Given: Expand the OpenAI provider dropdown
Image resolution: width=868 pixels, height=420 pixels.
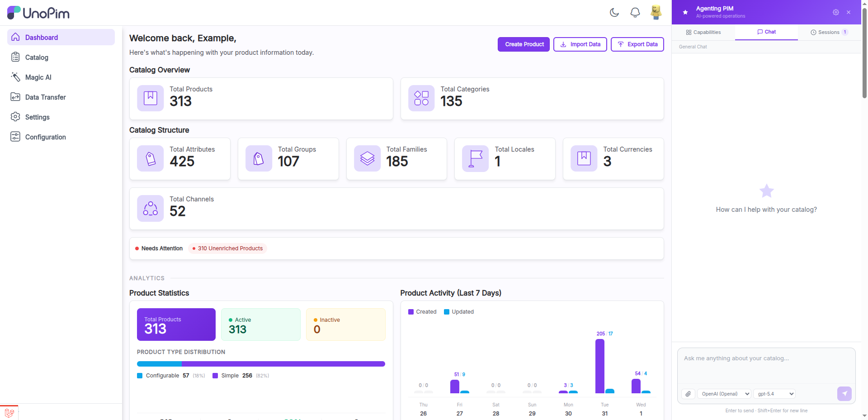Looking at the screenshot, I should [x=724, y=394].
